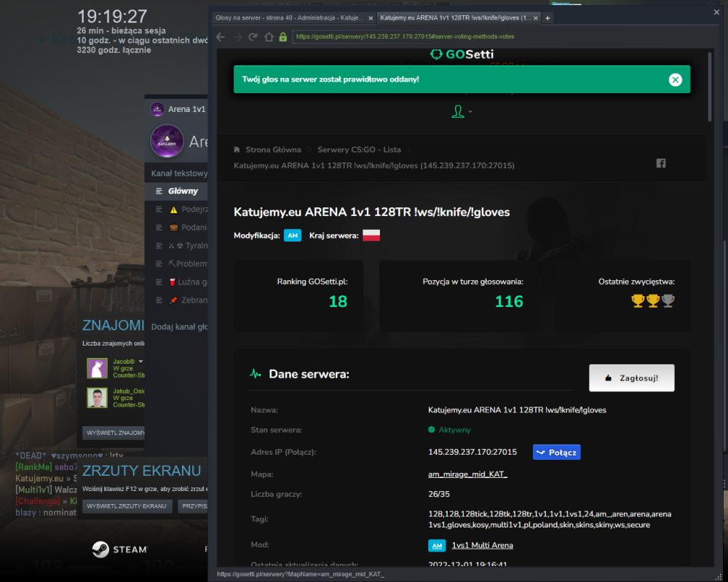Open the user account dropdown
This screenshot has height=582, width=728.
(x=462, y=111)
